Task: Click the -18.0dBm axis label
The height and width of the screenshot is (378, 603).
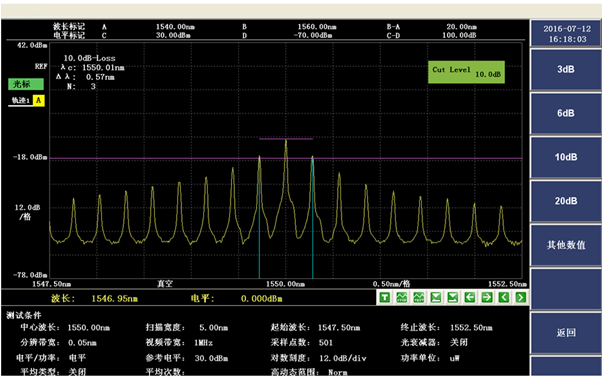Action: point(30,157)
